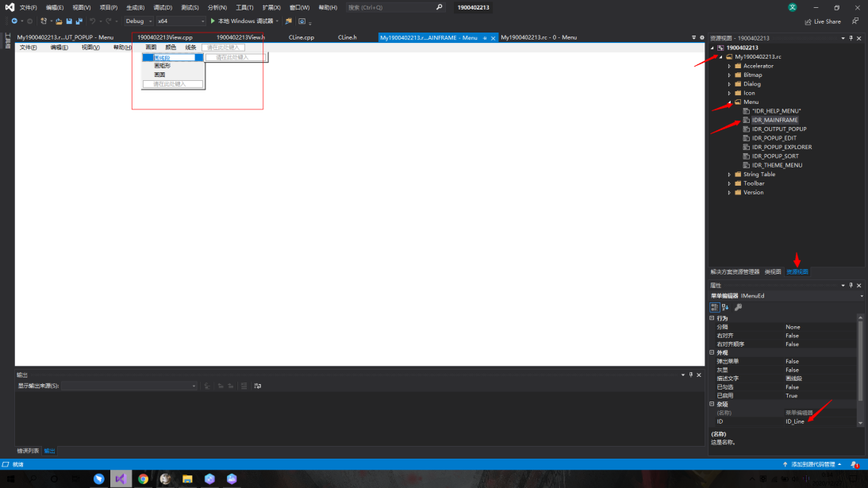This screenshot has height=488, width=868.
Task: Select 画图 in the menu editor bar
Action: pos(151,48)
